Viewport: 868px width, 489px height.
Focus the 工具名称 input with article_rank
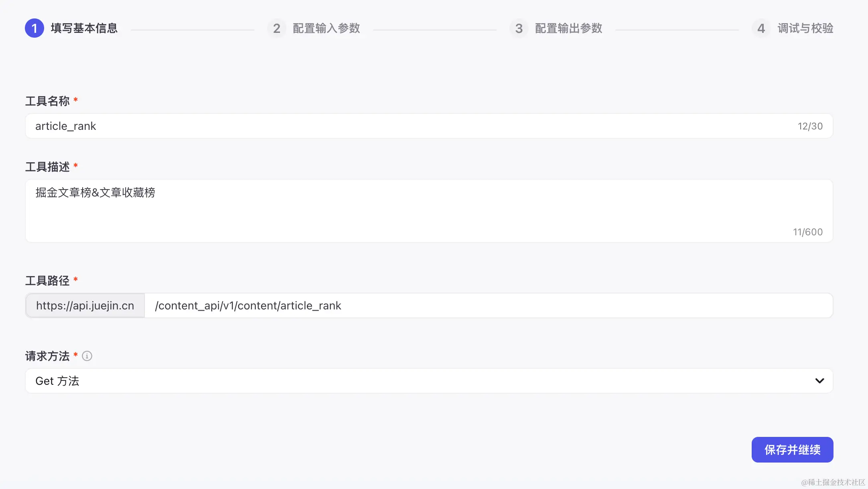(x=401, y=126)
